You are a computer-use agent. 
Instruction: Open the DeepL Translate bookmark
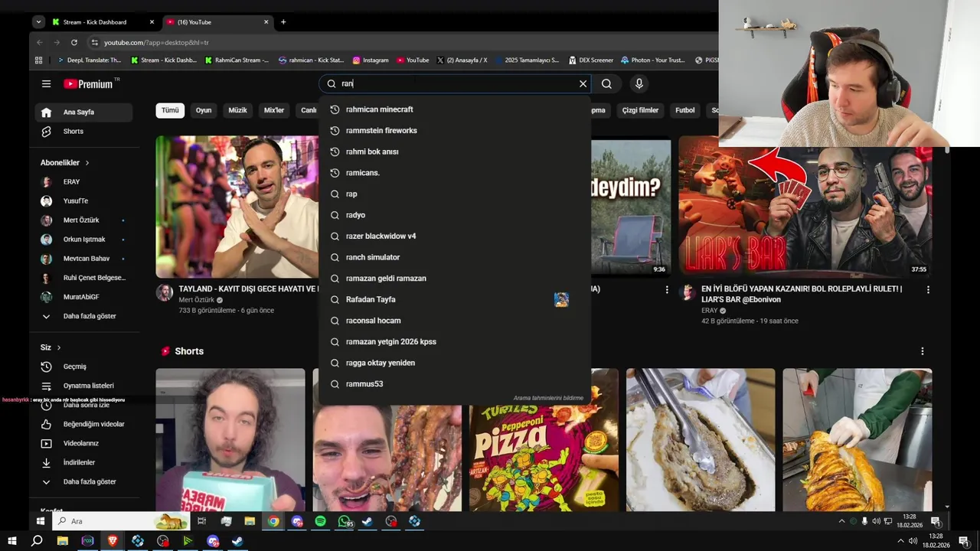pyautogui.click(x=90, y=60)
